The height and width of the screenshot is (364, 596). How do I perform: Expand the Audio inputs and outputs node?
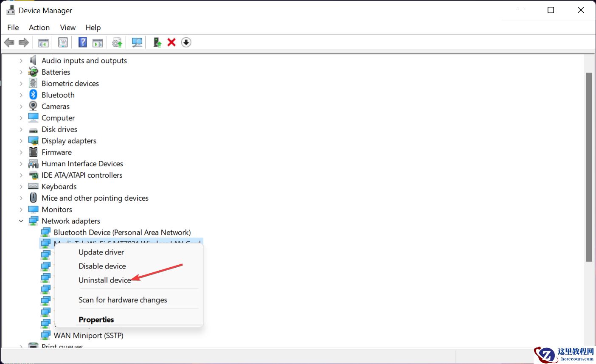click(x=21, y=61)
